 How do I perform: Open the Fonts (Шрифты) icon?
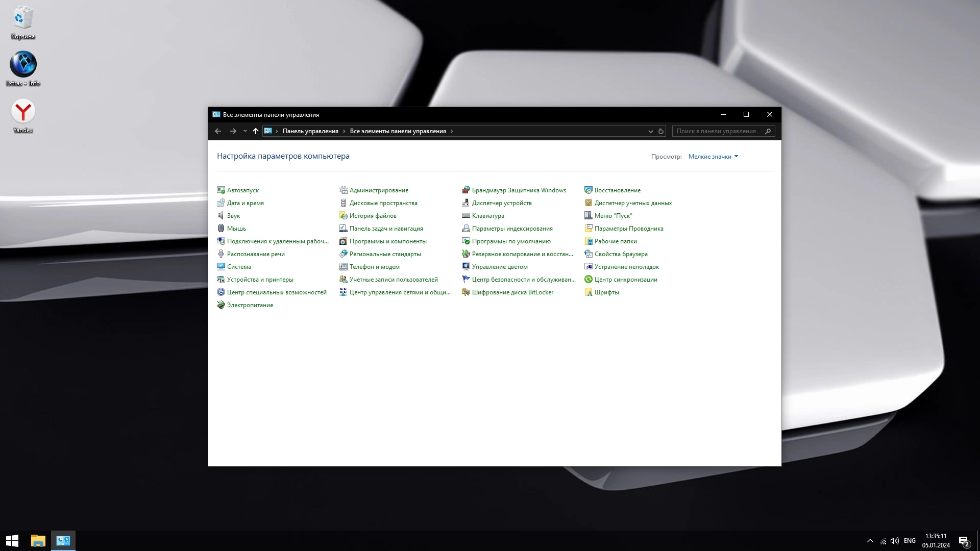pyautogui.click(x=588, y=292)
